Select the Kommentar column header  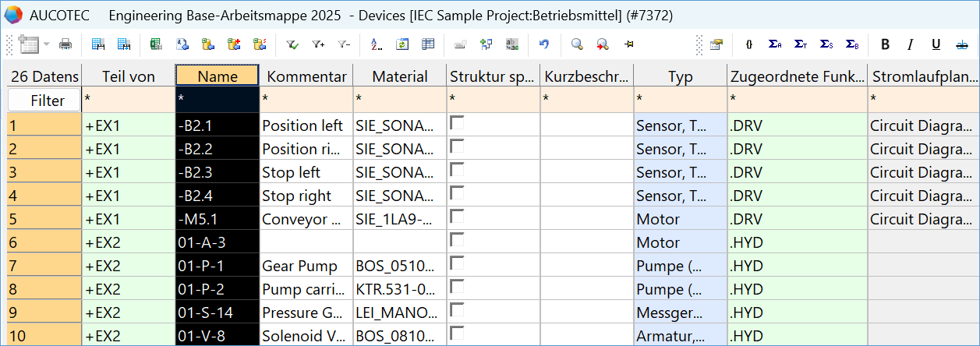pos(306,76)
